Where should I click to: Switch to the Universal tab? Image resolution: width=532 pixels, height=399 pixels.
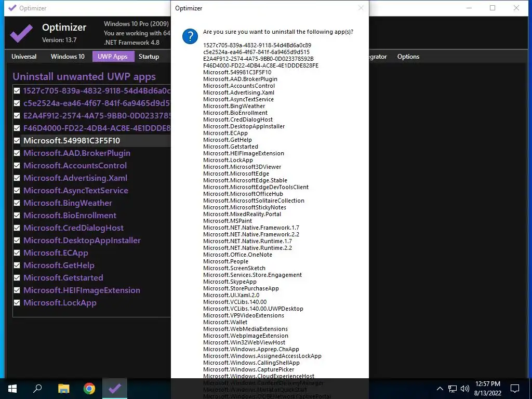pos(24,57)
